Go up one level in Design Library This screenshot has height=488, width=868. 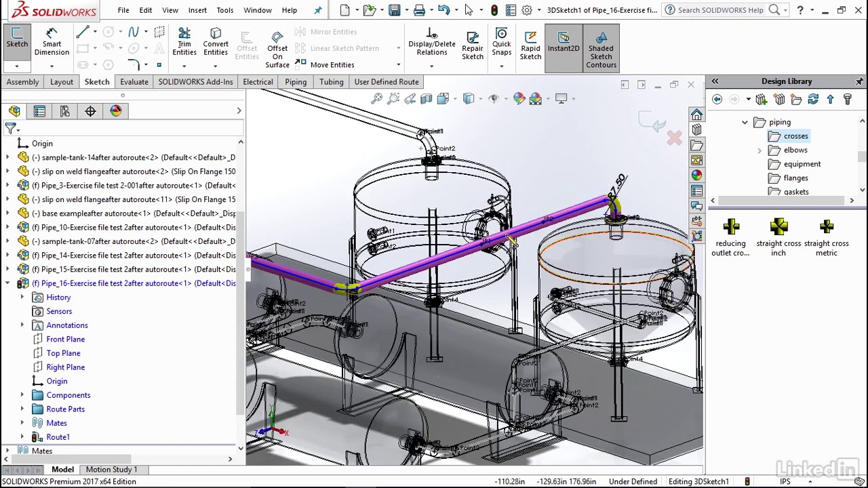click(830, 100)
